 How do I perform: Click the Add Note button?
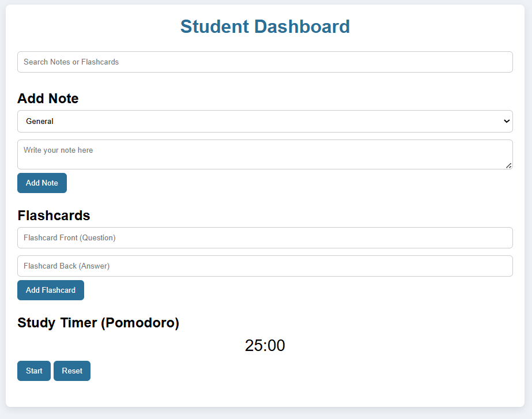point(42,183)
